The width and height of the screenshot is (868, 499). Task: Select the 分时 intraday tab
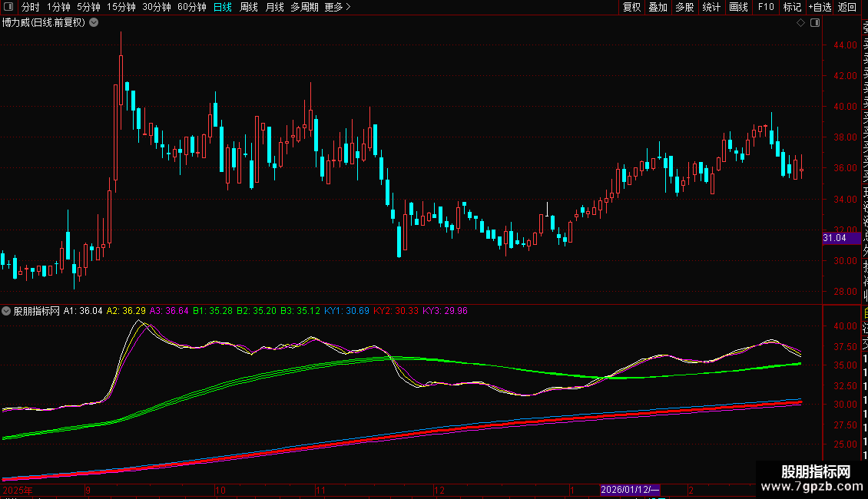30,7
